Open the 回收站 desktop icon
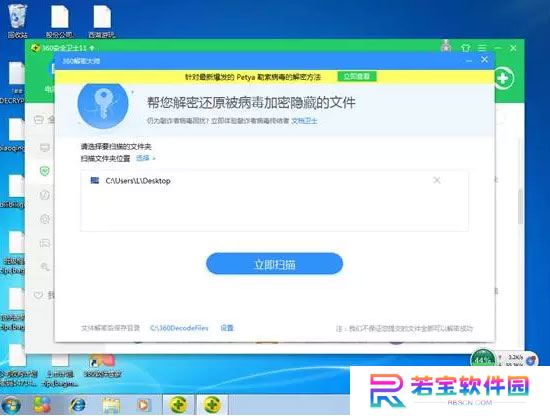550x416 pixels. click(17, 20)
